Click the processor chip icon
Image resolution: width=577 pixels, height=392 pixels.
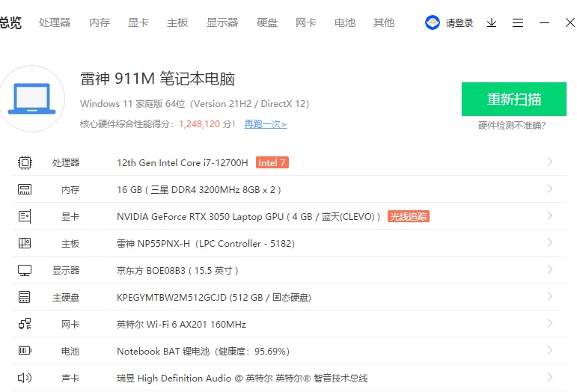pyautogui.click(x=25, y=162)
